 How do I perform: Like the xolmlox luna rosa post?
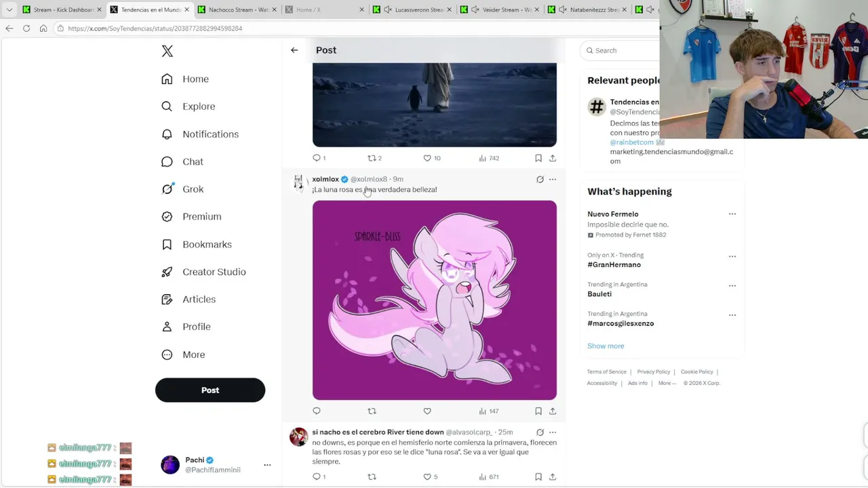(427, 411)
